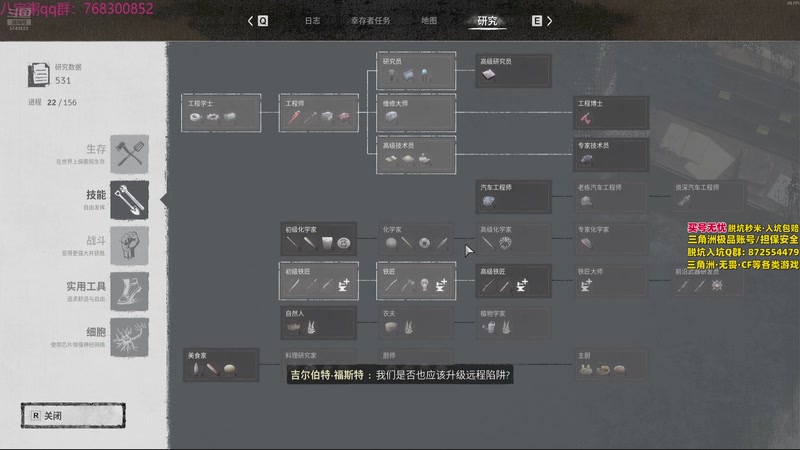The height and width of the screenshot is (450, 800).
Task: Choose the 美食家 research node
Action: [x=221, y=365]
